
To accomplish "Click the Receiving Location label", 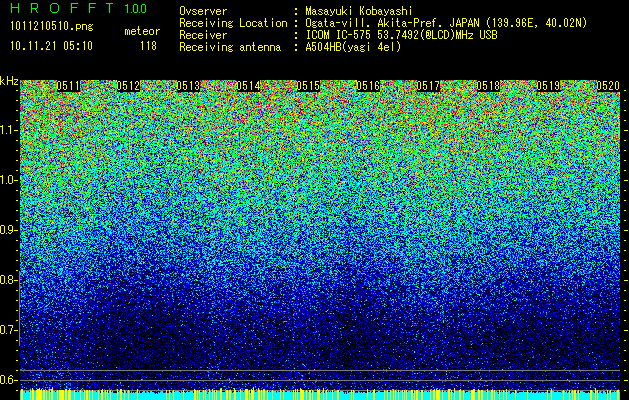I will click(x=233, y=23).
